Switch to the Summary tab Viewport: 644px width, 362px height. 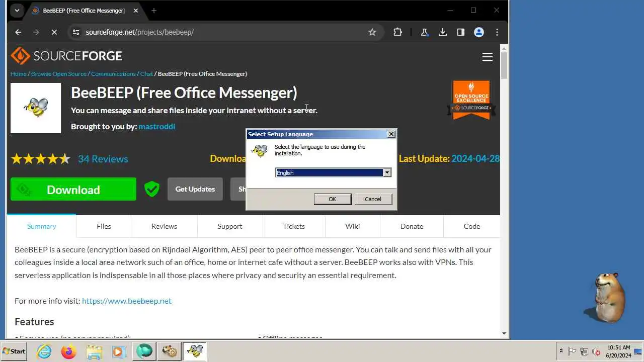click(42, 226)
